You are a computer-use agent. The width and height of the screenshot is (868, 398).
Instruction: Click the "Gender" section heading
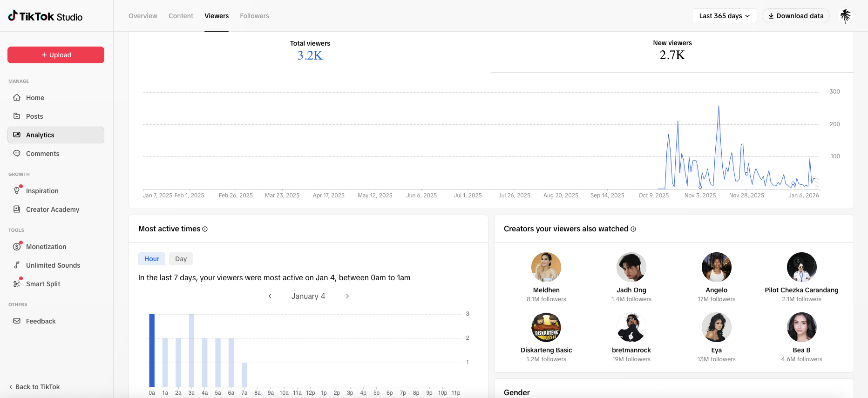(517, 392)
